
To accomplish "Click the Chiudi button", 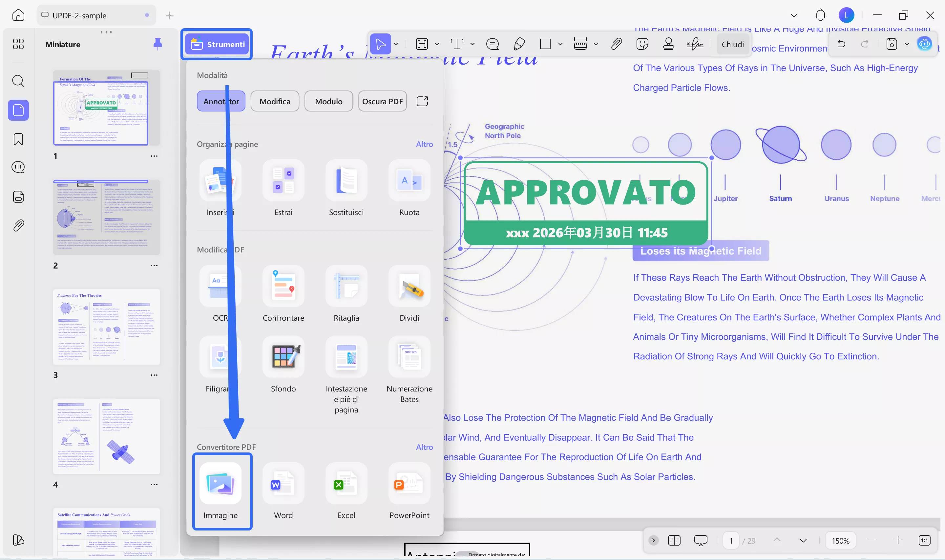I will coord(732,44).
